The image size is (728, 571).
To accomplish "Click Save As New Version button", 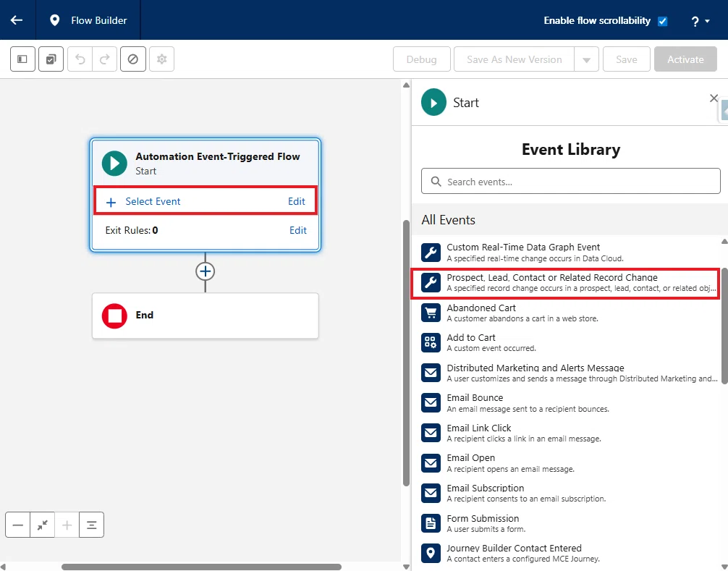I will [x=514, y=59].
